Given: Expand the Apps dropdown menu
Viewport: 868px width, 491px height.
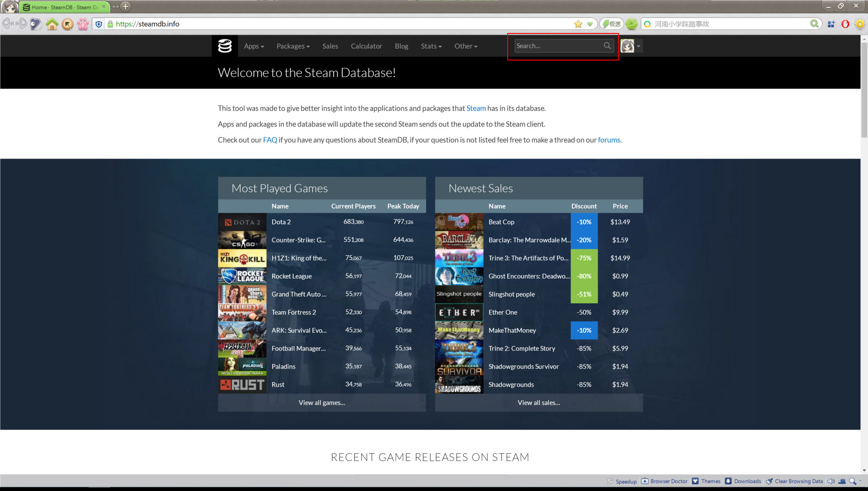Looking at the screenshot, I should [x=254, y=46].
